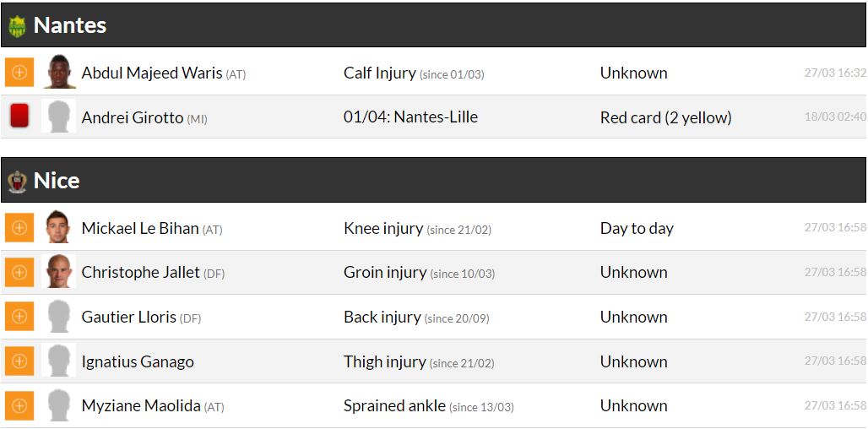Viewport: 868px width, 429px height.
Task: Open Christophe Jallet player photo
Action: pos(59,272)
